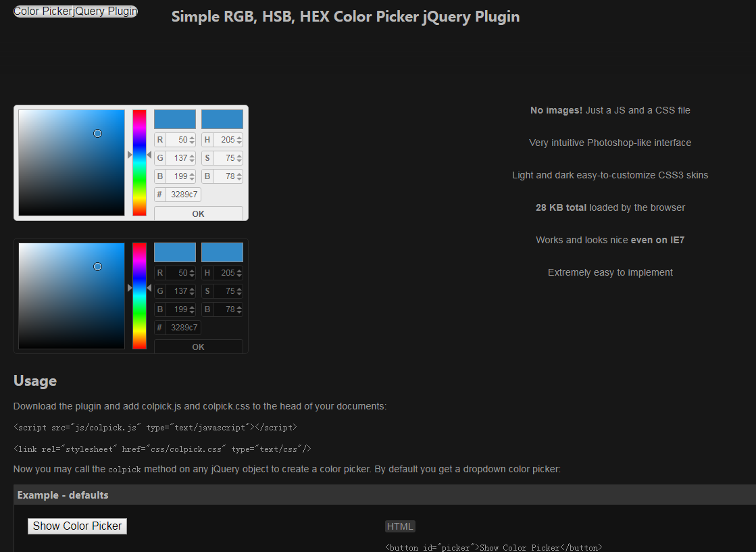Viewport: 756px width, 552px height.
Task: Click OK in the dark color picker
Action: [198, 347]
